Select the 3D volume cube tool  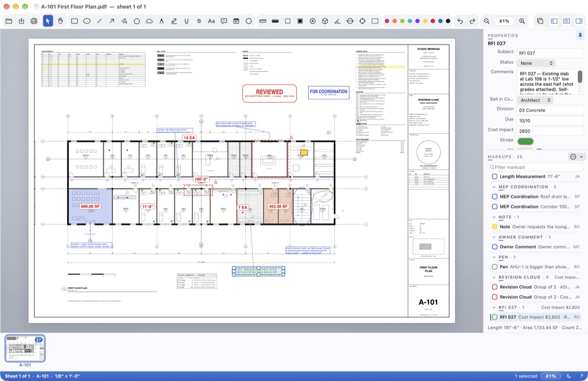tap(325, 21)
